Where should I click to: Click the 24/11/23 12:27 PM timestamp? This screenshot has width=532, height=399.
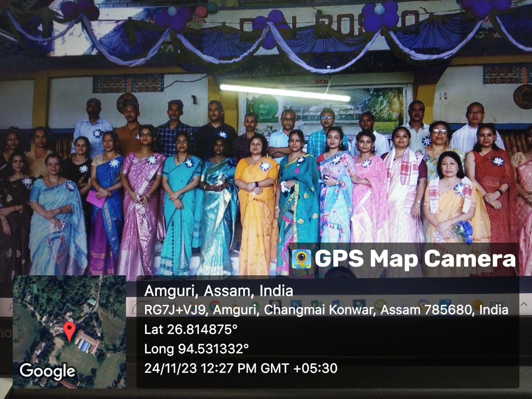241,368
